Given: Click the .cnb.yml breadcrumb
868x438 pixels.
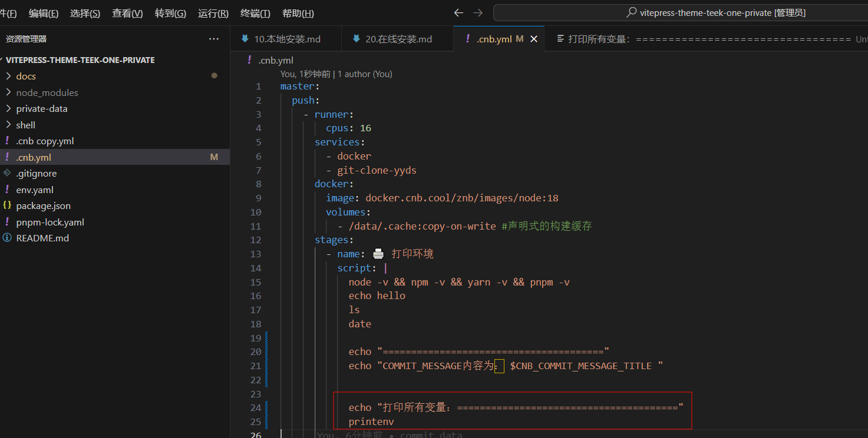Looking at the screenshot, I should [x=276, y=60].
